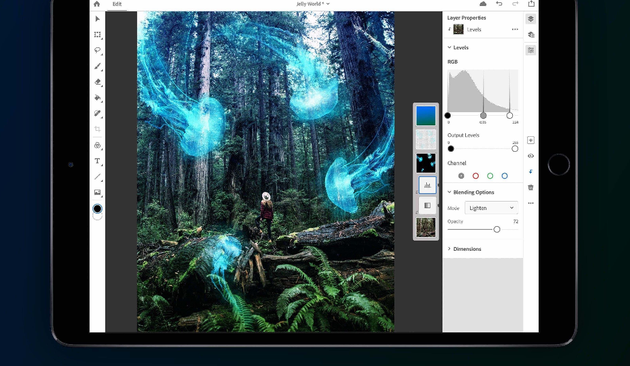Select the forest photo layer thumbnail
Image resolution: width=630 pixels, height=366 pixels.
tap(426, 227)
